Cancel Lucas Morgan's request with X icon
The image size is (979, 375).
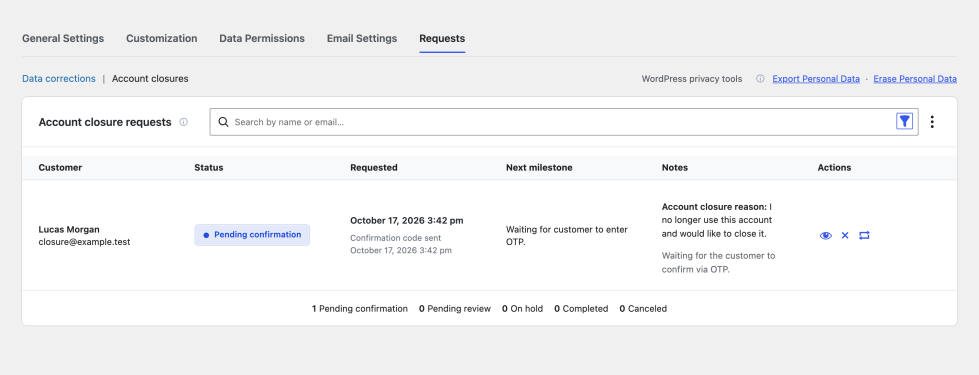point(845,235)
